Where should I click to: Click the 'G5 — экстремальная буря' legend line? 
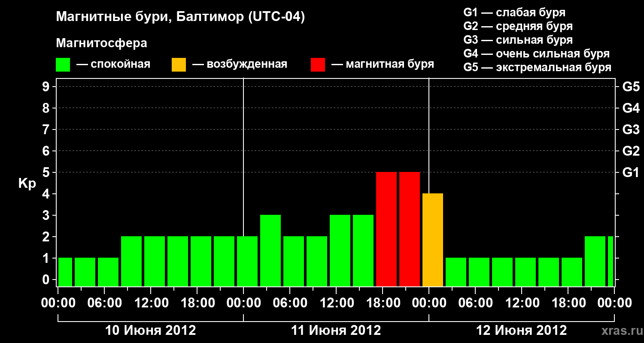tap(537, 67)
